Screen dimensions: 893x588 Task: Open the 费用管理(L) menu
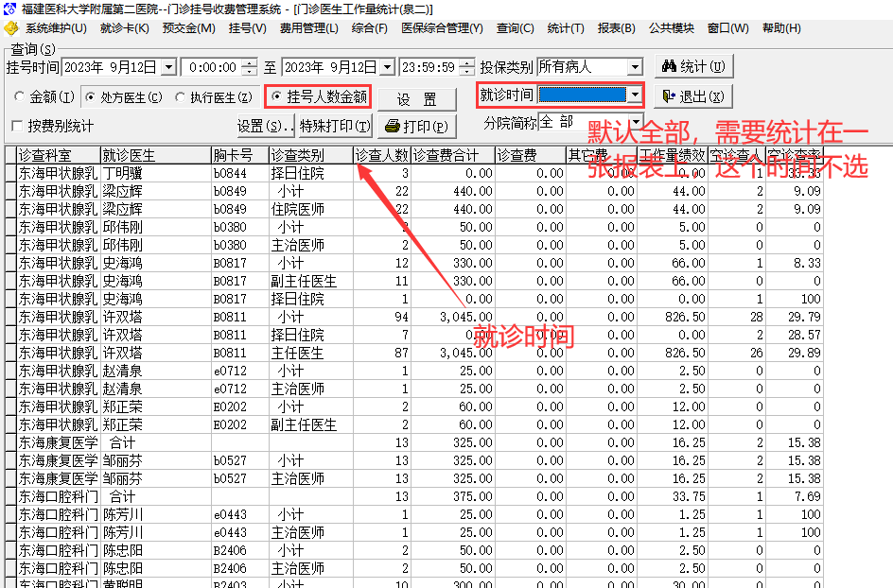(308, 28)
